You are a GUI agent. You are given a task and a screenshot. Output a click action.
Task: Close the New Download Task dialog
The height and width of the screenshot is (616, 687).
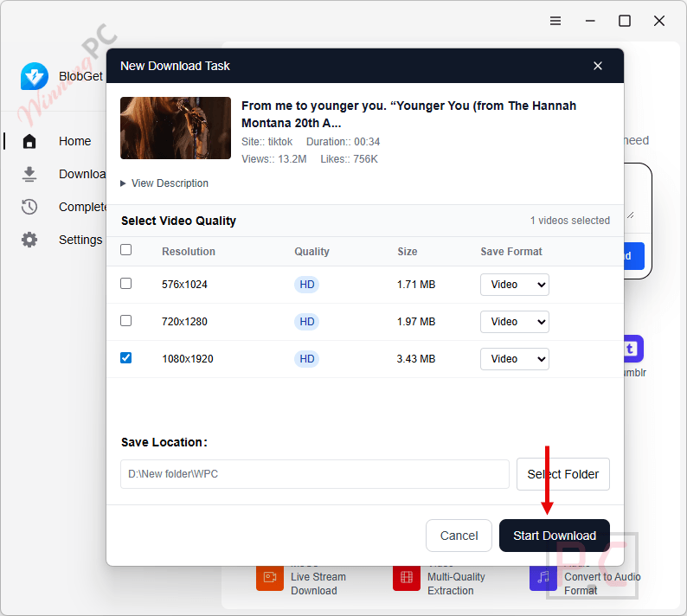pyautogui.click(x=598, y=66)
